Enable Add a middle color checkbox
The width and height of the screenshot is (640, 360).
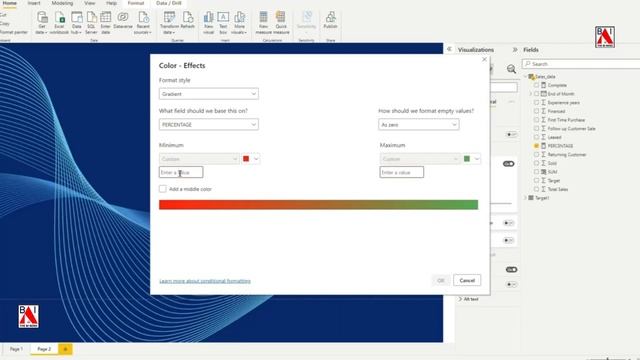click(163, 189)
